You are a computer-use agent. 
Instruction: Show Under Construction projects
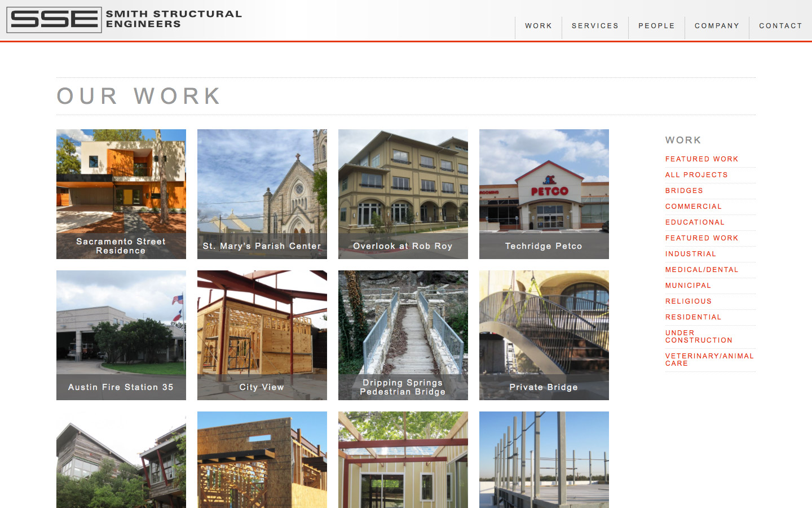click(699, 336)
